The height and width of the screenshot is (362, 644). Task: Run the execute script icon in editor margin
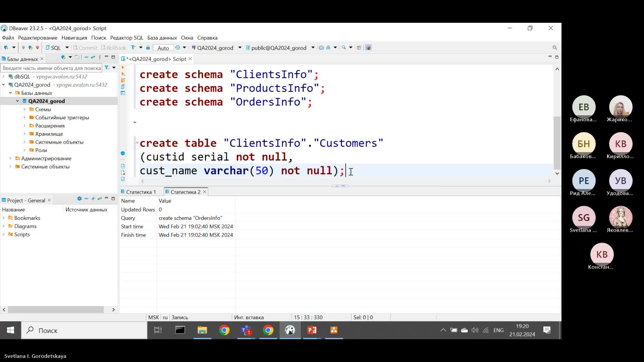123,80
